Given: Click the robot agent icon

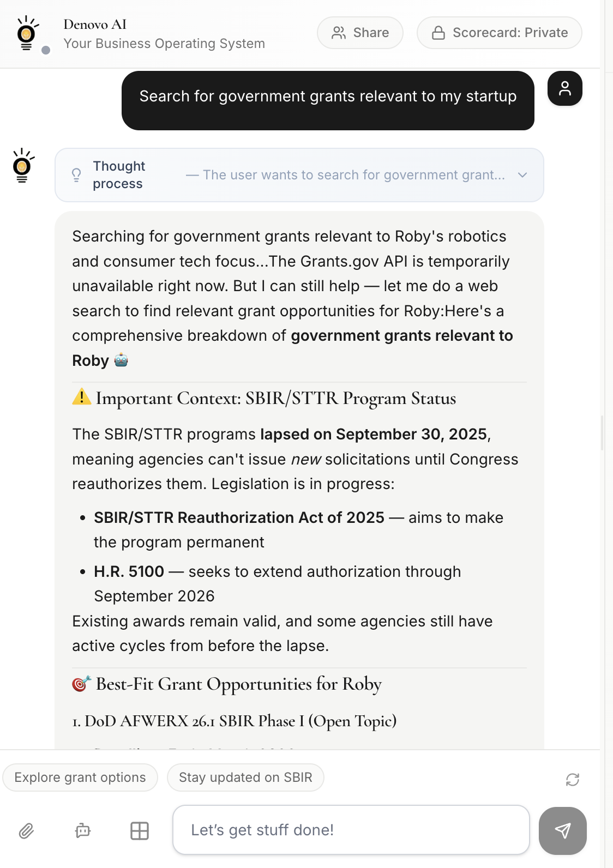Looking at the screenshot, I should tap(83, 830).
